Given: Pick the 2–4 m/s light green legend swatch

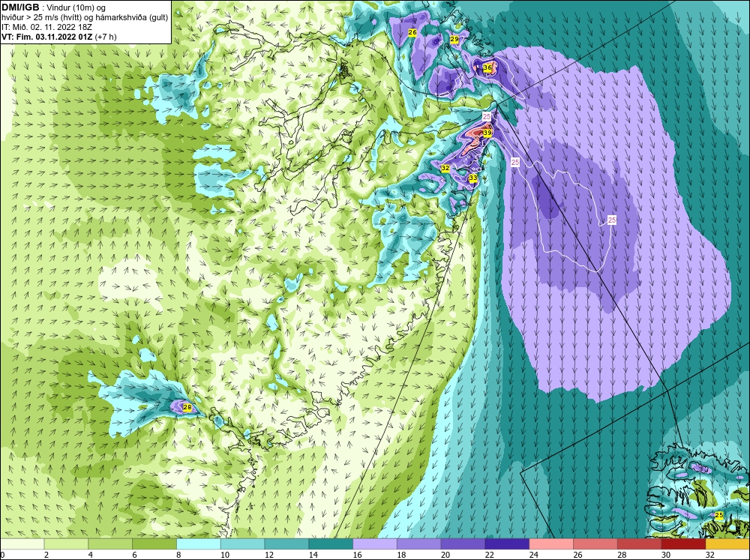Looking at the screenshot, I should (x=66, y=544).
